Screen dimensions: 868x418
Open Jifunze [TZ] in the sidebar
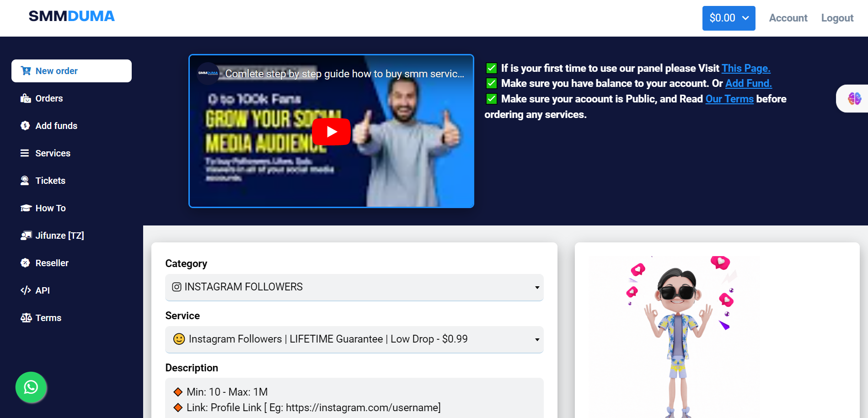pyautogui.click(x=59, y=236)
